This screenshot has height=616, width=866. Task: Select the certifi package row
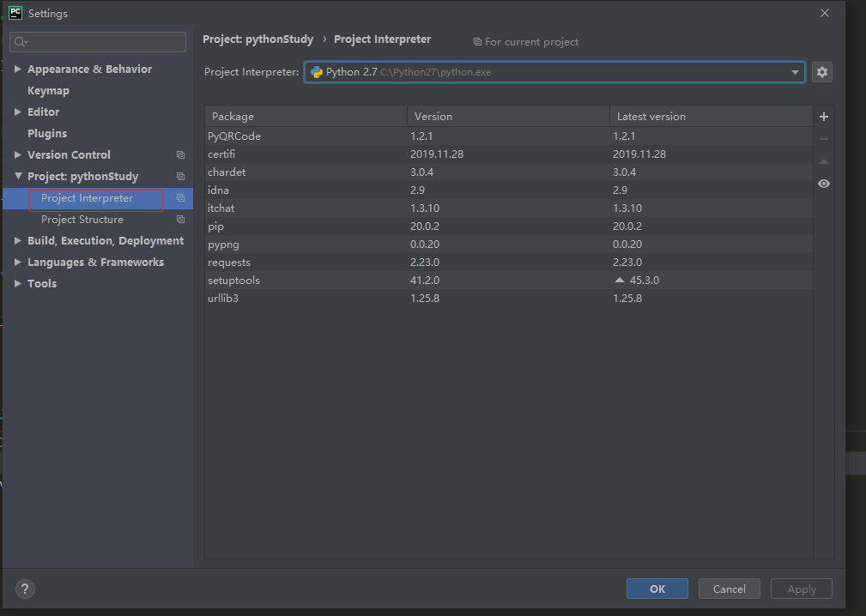click(509, 154)
